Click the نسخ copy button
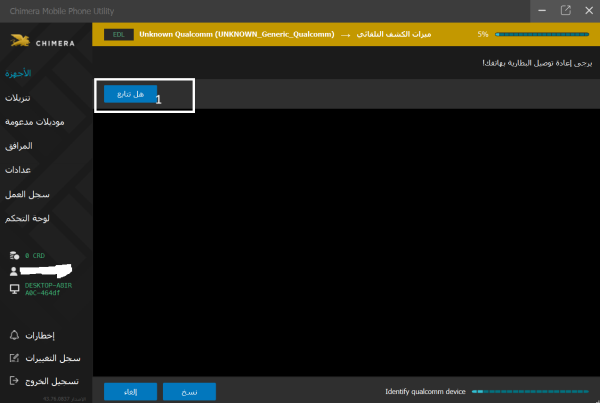 pyautogui.click(x=189, y=392)
